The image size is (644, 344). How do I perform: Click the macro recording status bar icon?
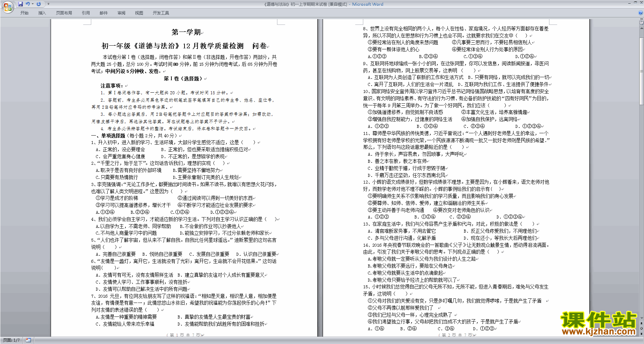28,340
